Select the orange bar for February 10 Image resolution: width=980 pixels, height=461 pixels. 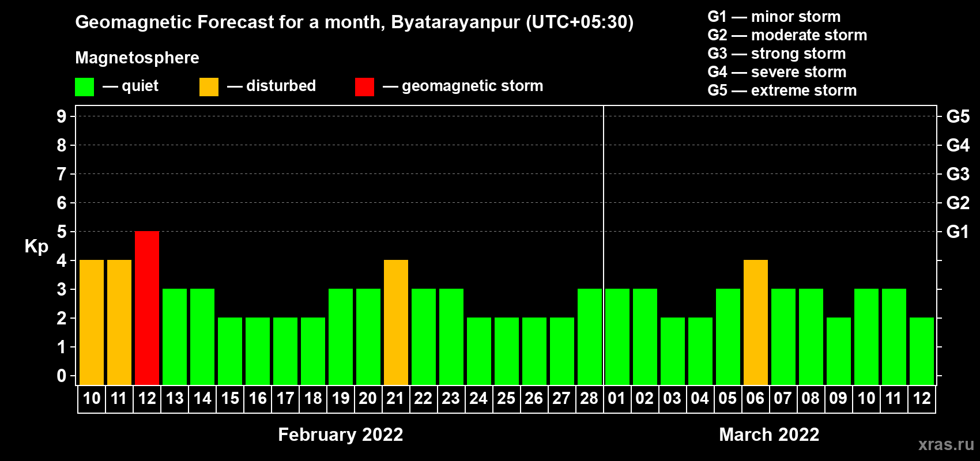click(x=92, y=323)
